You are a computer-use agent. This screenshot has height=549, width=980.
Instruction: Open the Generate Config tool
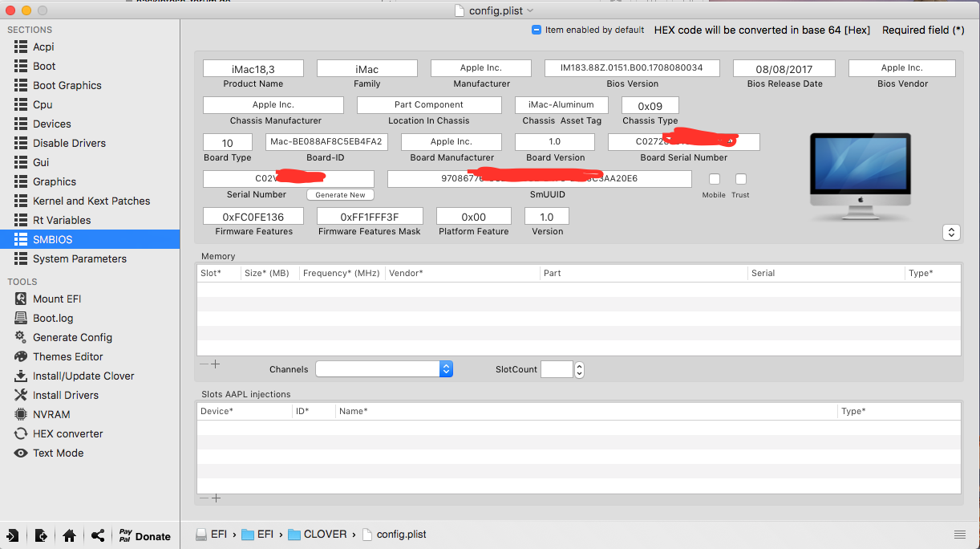pyautogui.click(x=72, y=337)
